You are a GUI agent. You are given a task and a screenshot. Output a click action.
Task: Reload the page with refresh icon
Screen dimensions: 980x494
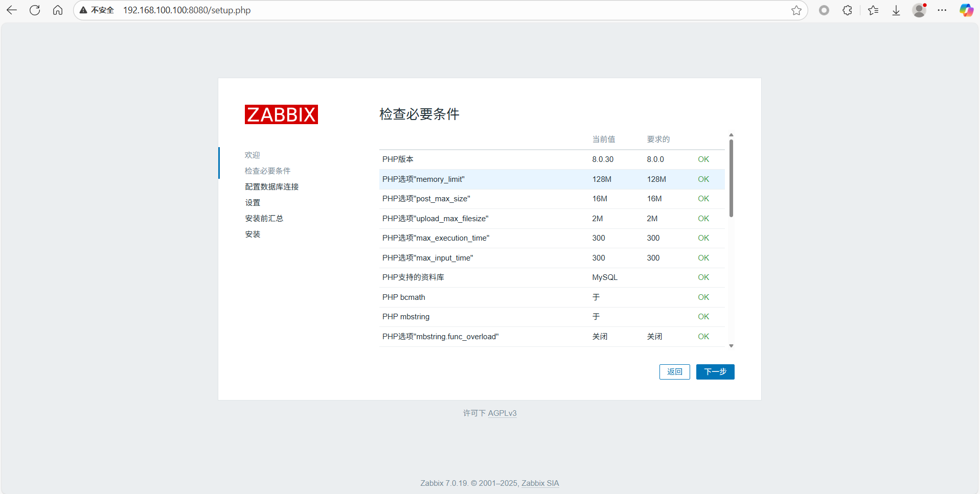point(35,10)
